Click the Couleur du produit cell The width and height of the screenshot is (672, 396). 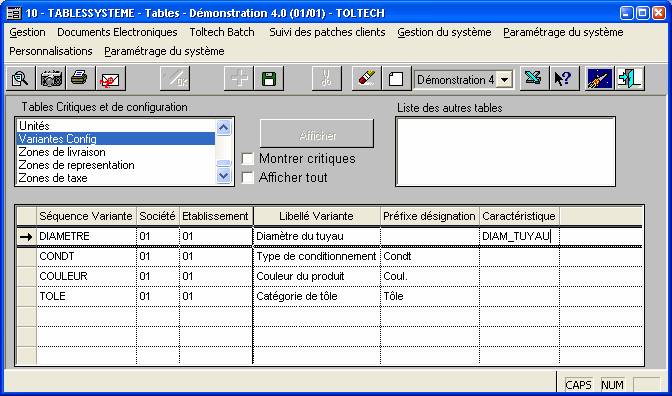317,276
